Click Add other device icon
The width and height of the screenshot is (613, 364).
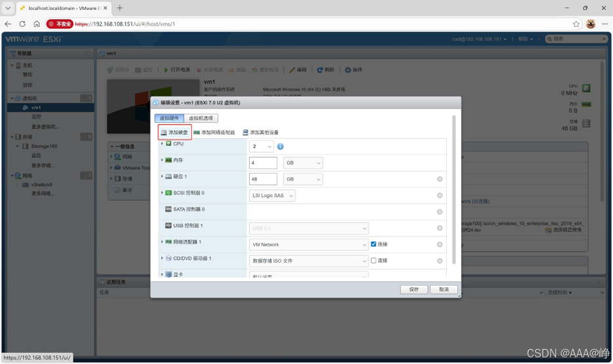(246, 133)
